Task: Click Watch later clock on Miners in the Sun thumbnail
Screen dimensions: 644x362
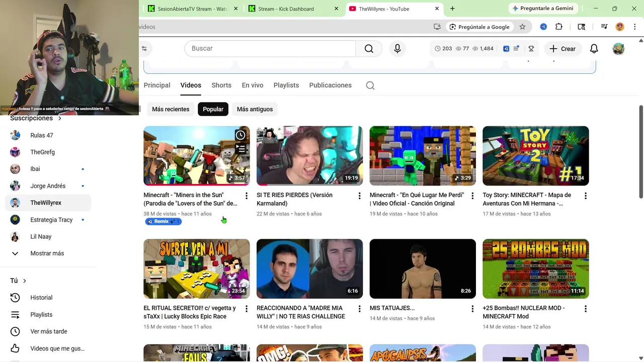Action: tap(240, 135)
